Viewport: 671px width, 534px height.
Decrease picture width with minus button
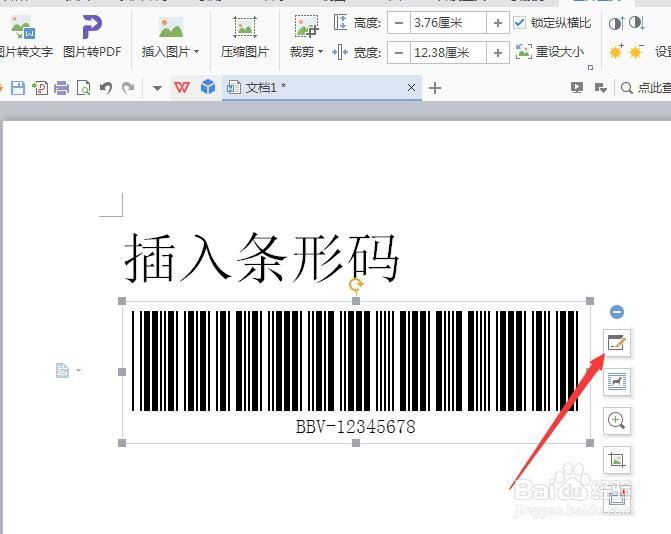399,53
